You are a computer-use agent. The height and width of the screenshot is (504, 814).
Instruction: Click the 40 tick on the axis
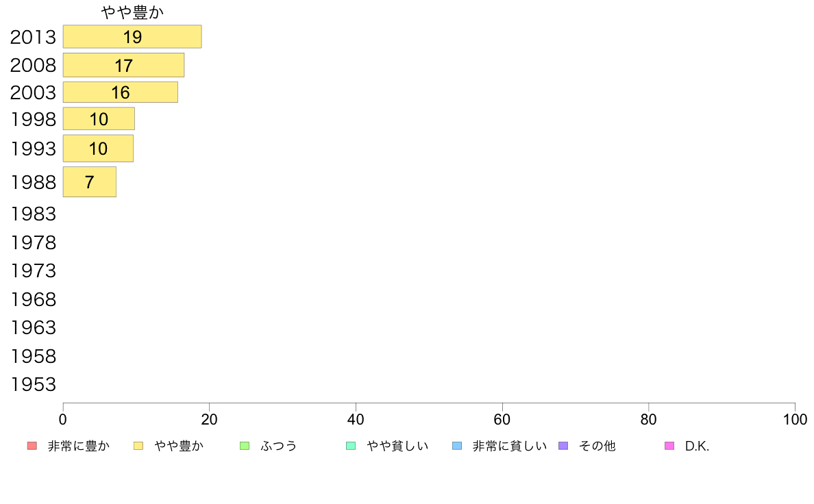pyautogui.click(x=356, y=419)
